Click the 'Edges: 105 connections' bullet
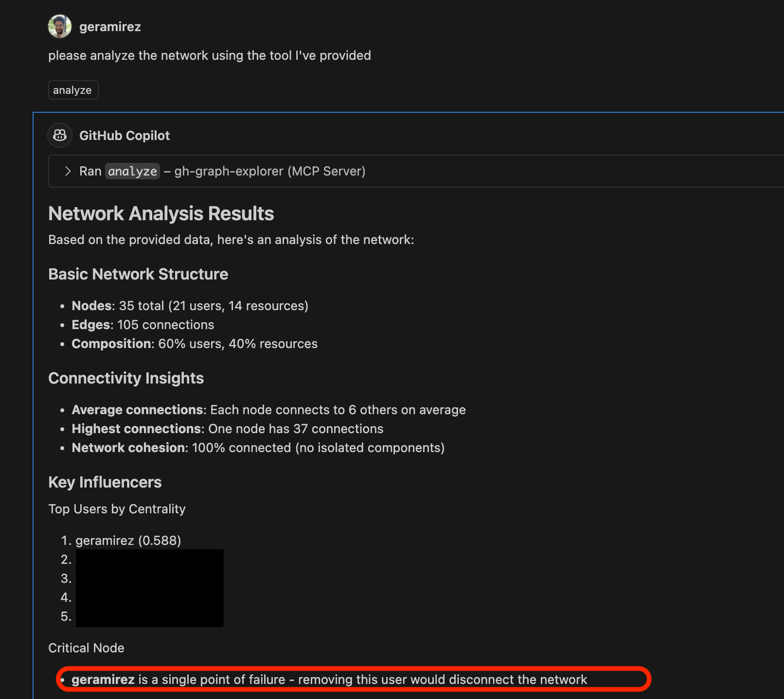Viewport: 784px width, 699px height. [x=143, y=325]
